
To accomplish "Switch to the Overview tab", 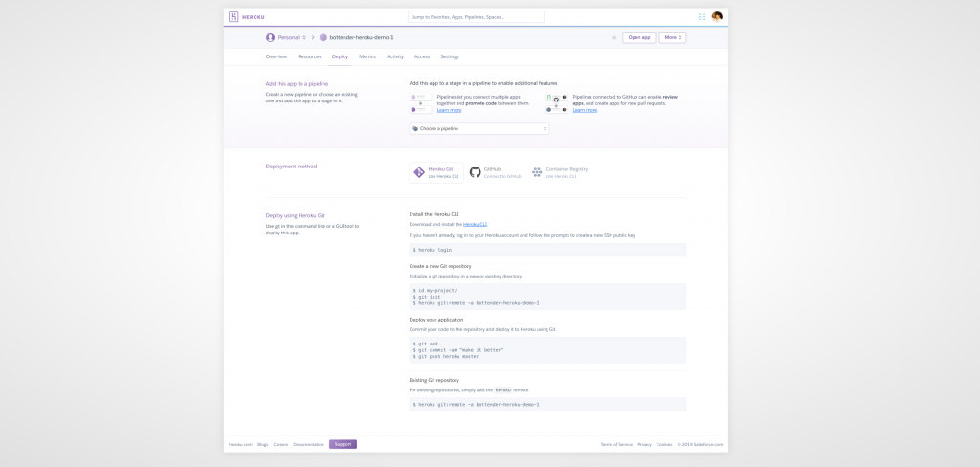I will 277,56.
